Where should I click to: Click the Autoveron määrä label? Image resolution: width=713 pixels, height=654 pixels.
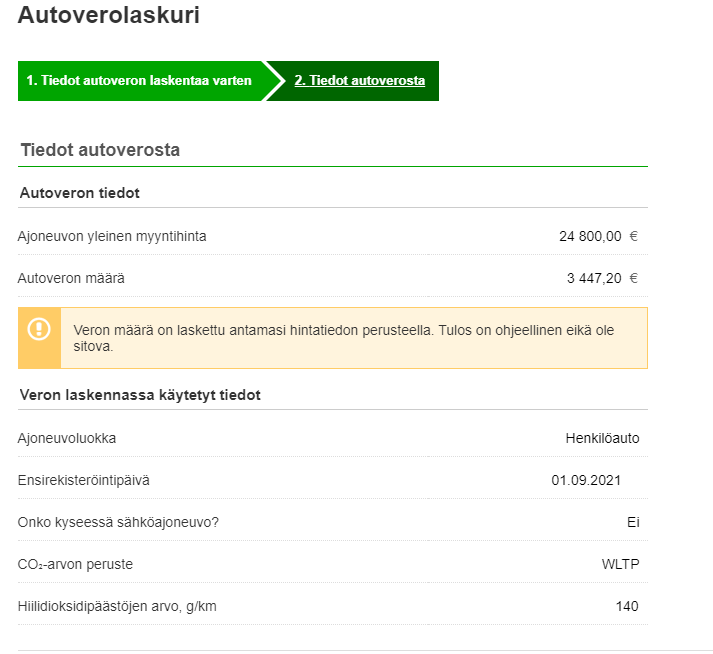pos(71,278)
